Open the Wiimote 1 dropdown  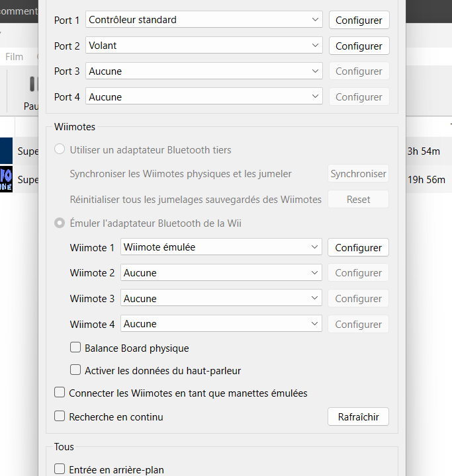coord(221,247)
